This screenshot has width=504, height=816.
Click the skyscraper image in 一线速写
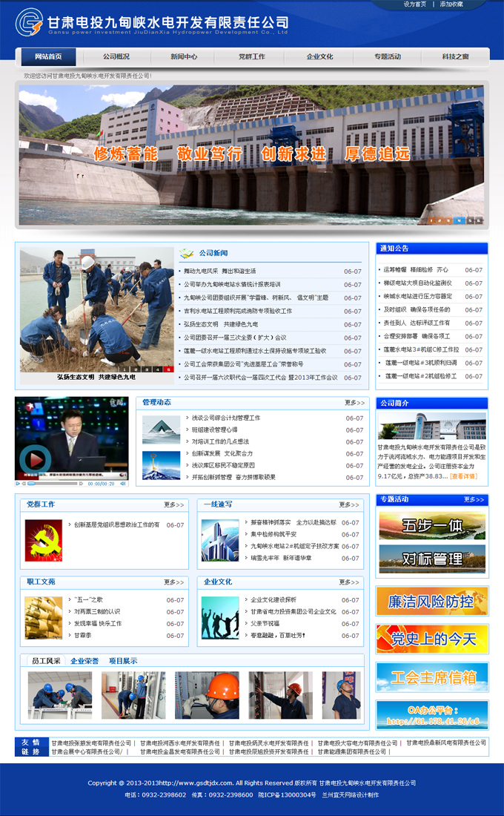(x=220, y=540)
